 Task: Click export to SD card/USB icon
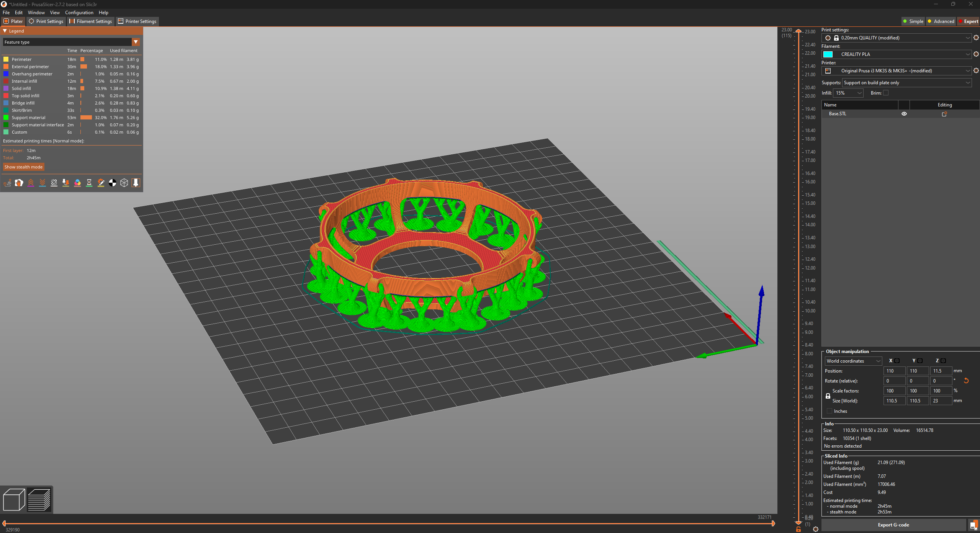coord(973,525)
